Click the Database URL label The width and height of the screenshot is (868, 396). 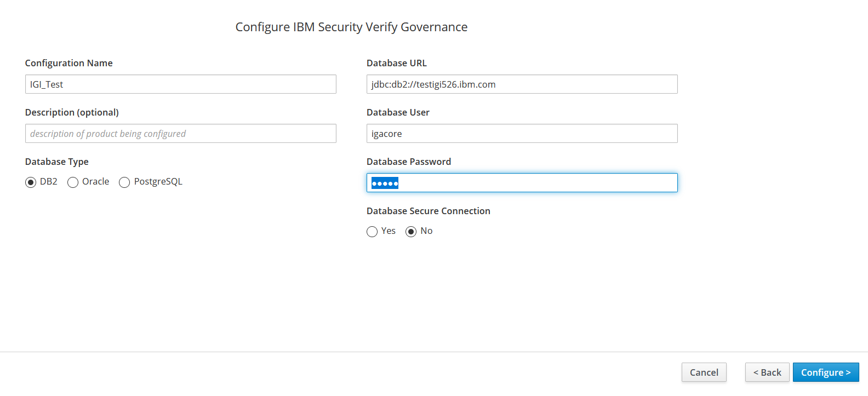pyautogui.click(x=396, y=63)
